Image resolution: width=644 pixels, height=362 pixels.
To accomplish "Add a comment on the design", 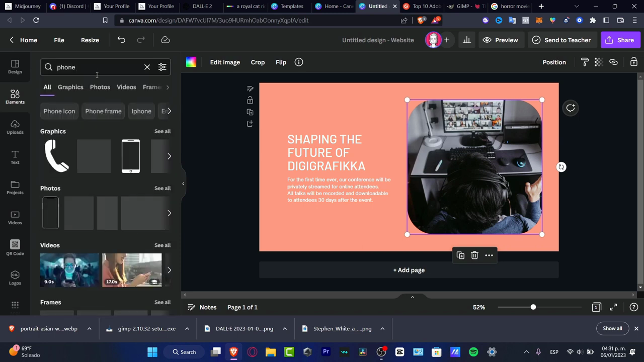I will click(x=571, y=108).
